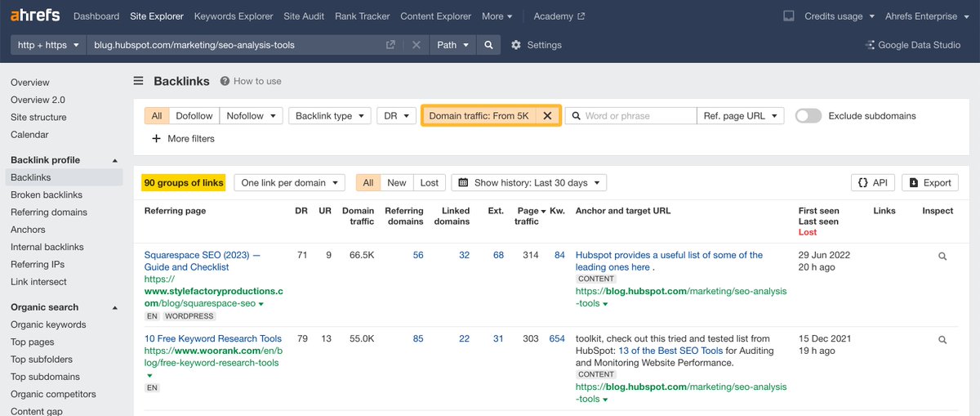This screenshot has height=416, width=980.
Task: Open the Backlink type dropdown
Action: [330, 116]
